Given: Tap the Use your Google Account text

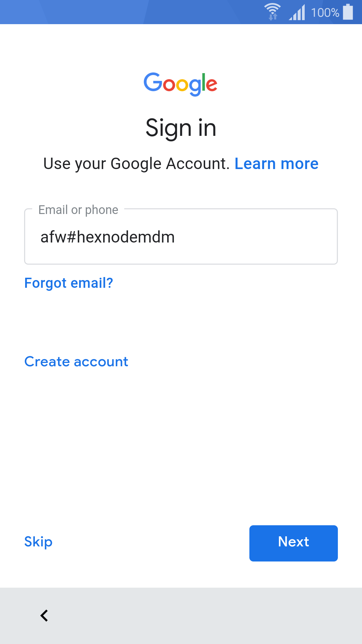Looking at the screenshot, I should pos(136,164).
